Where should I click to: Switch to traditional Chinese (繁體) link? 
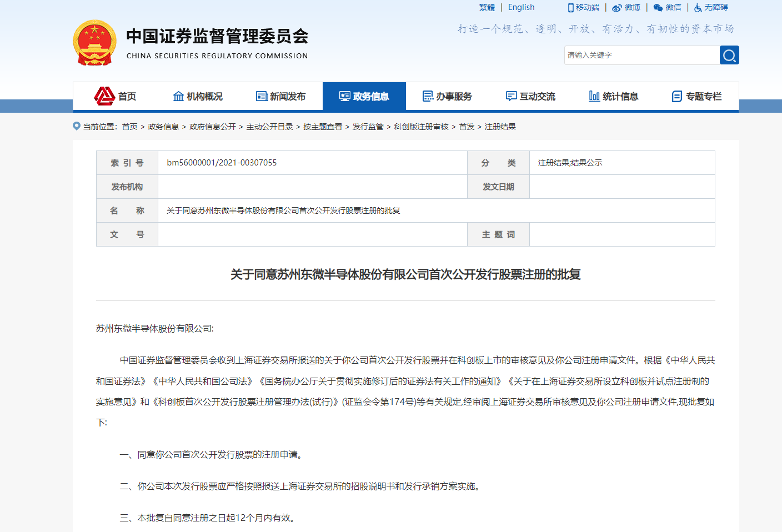pos(487,7)
